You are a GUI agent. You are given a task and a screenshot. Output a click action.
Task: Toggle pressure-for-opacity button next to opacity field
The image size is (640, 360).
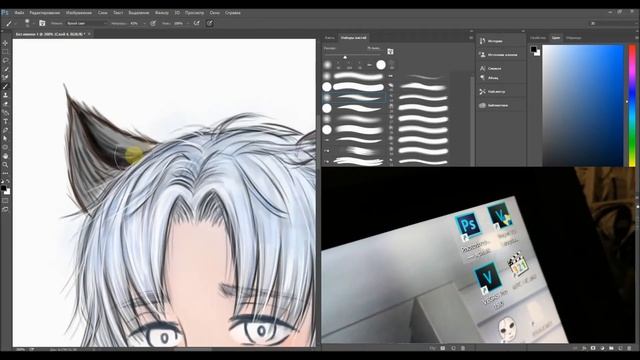tap(153, 23)
